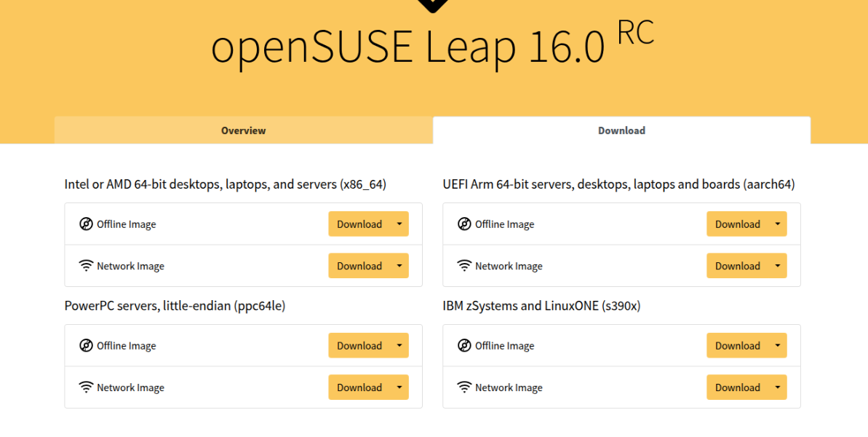The image size is (868, 437).
Task: Download the ppc64le Network Image
Action: [359, 387]
